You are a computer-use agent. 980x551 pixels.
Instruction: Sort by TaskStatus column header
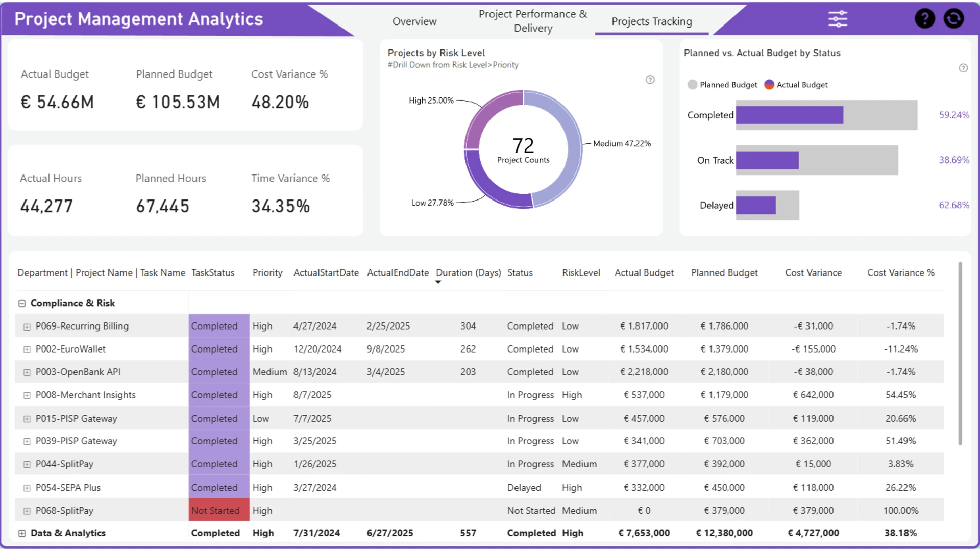[213, 273]
